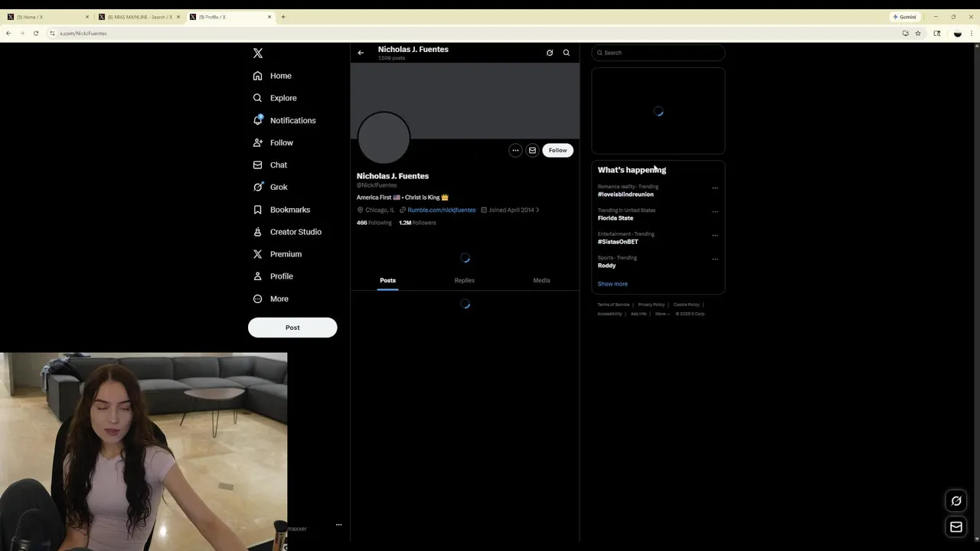Open Privacy Policy link
This screenshot has width=980, height=551.
click(x=652, y=305)
